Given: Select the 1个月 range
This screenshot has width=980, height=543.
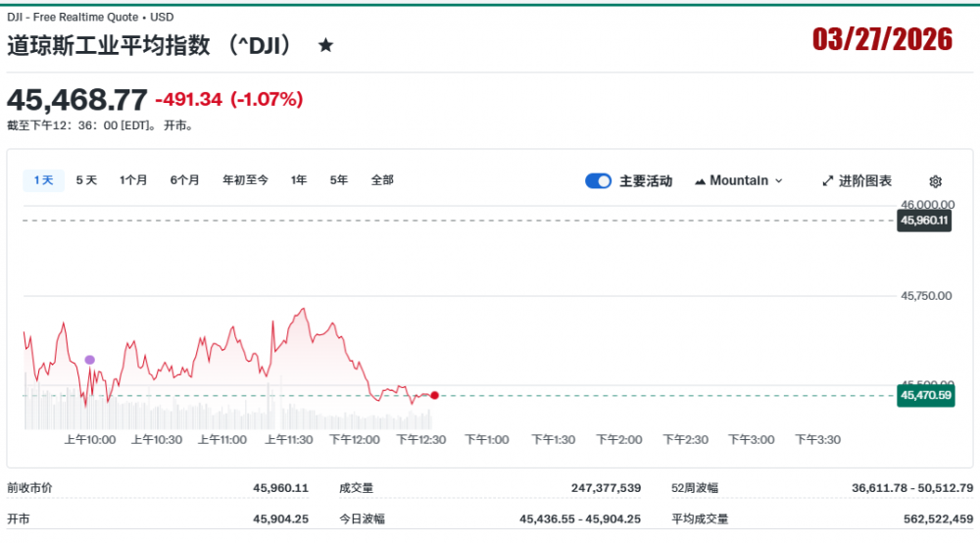Looking at the screenshot, I should 133,180.
